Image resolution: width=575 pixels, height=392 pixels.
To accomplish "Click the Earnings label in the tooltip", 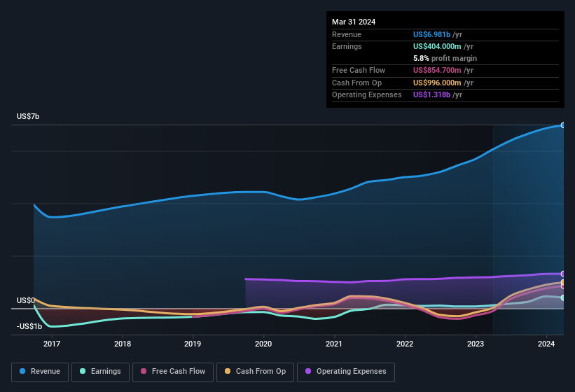I will click(x=347, y=46).
